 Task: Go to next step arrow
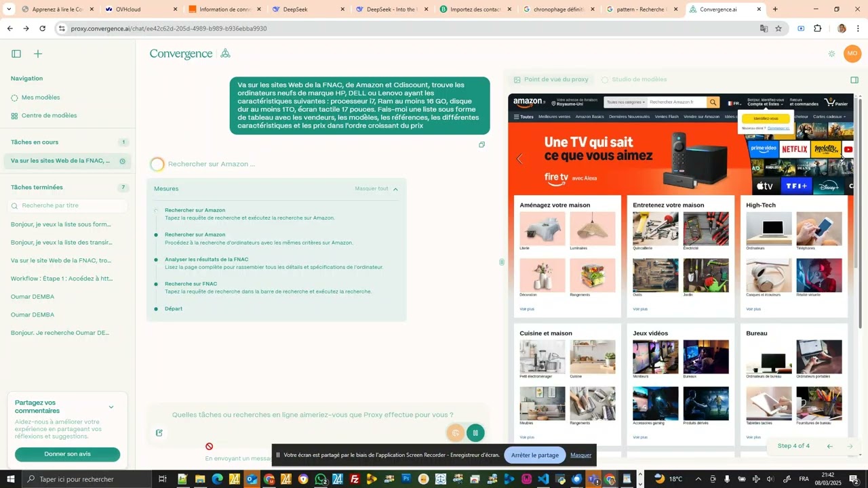850,446
